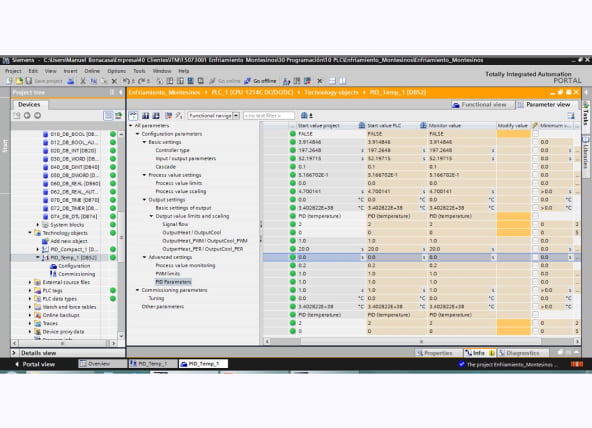Viewport: 592px width, 428px height.
Task: Expand the Details view panel
Action: (x=14, y=353)
